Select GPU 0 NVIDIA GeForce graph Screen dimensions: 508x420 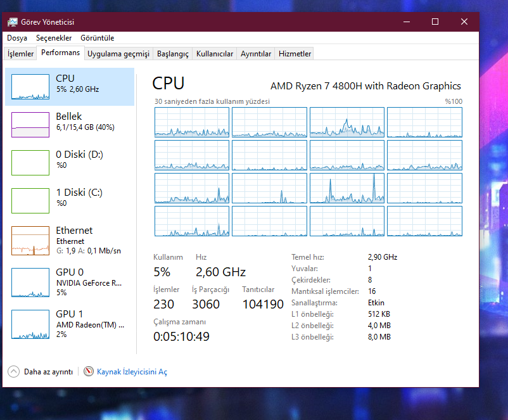(30, 283)
